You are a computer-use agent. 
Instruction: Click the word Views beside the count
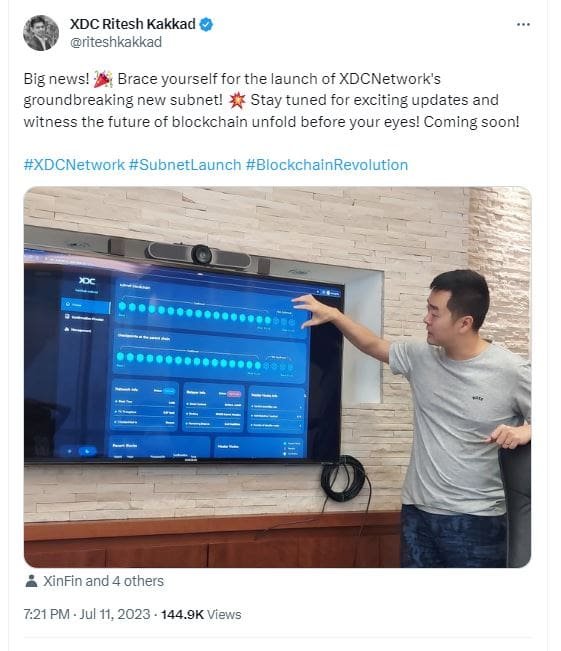(224, 614)
